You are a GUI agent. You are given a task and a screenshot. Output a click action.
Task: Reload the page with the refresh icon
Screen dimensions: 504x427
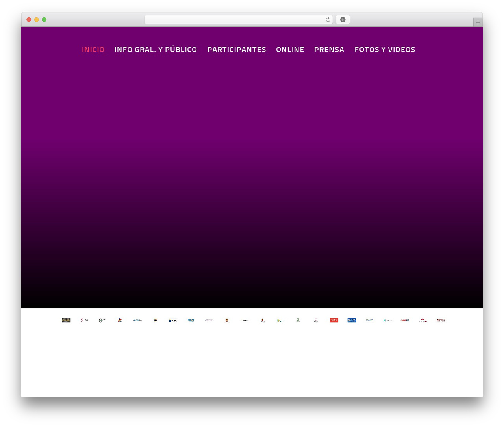(x=328, y=20)
